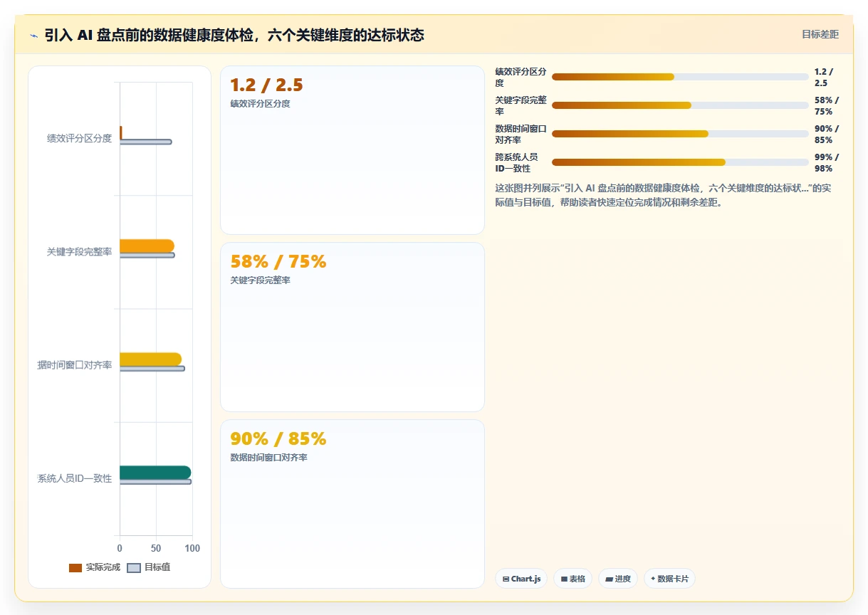Screen dimensions: 868x615
Task: Select the 表格 tag chip
Action: (572, 579)
